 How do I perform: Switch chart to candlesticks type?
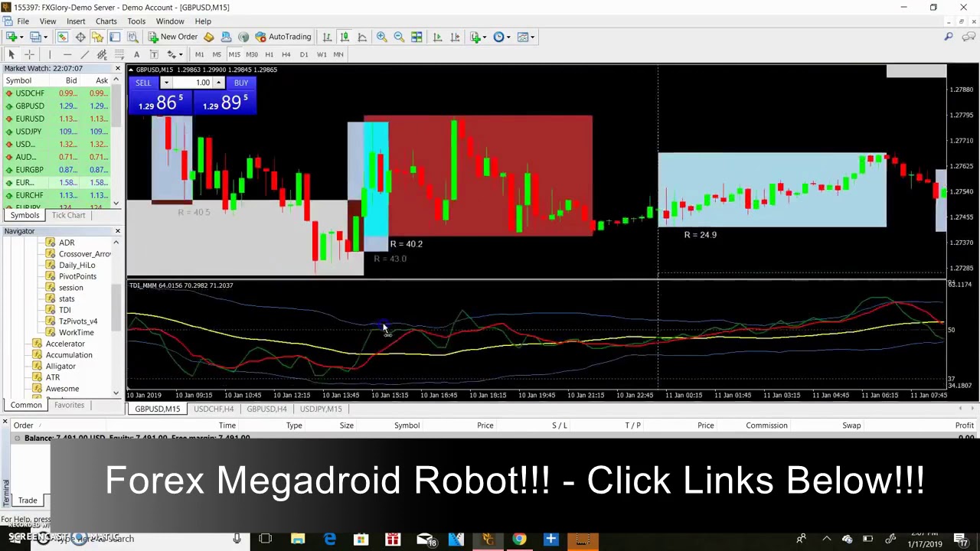[345, 37]
